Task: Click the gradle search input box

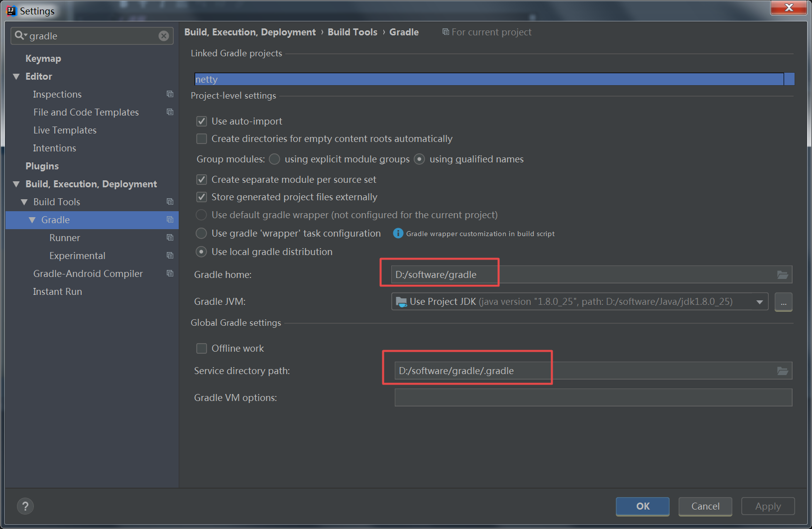Action: pyautogui.click(x=92, y=36)
